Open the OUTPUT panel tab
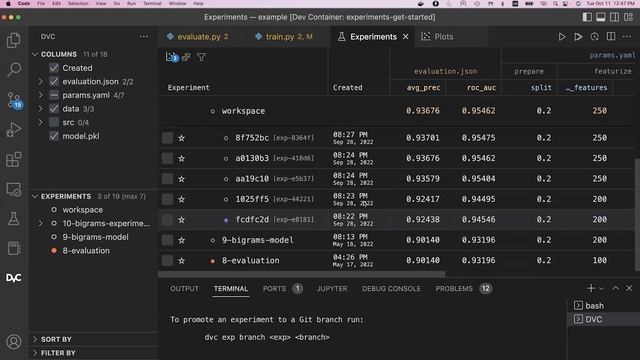 click(x=184, y=289)
